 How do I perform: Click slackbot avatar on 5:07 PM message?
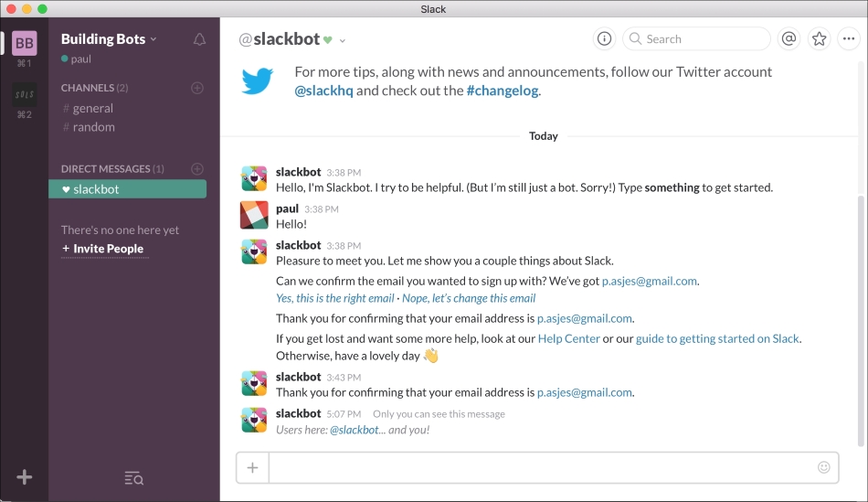254,420
